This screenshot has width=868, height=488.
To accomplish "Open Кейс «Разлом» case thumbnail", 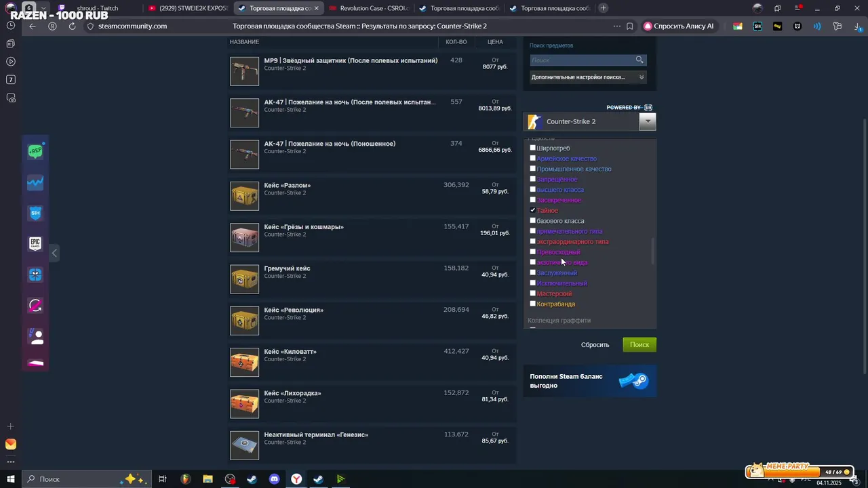I will coord(244,196).
